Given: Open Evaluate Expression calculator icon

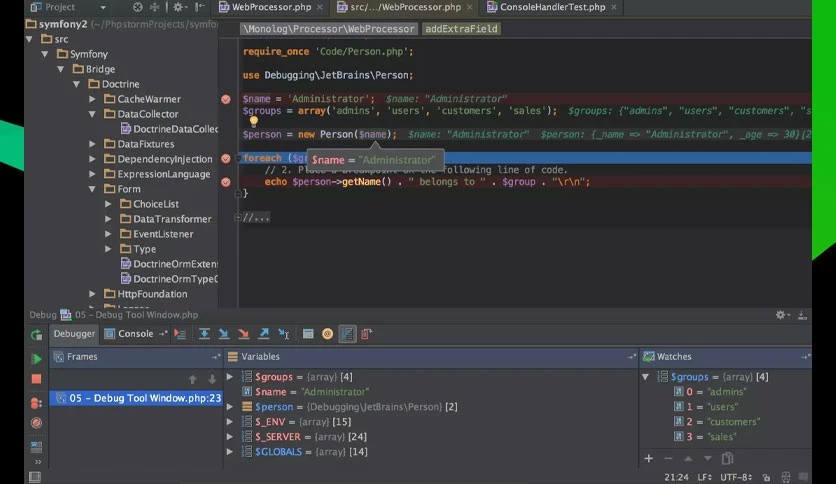Looking at the screenshot, I should (x=308, y=334).
